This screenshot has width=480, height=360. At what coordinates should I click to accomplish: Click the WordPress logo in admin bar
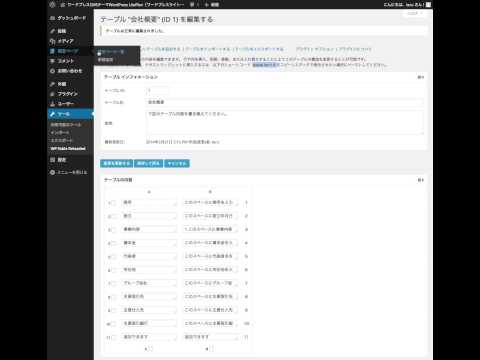pyautogui.click(x=52, y=5)
